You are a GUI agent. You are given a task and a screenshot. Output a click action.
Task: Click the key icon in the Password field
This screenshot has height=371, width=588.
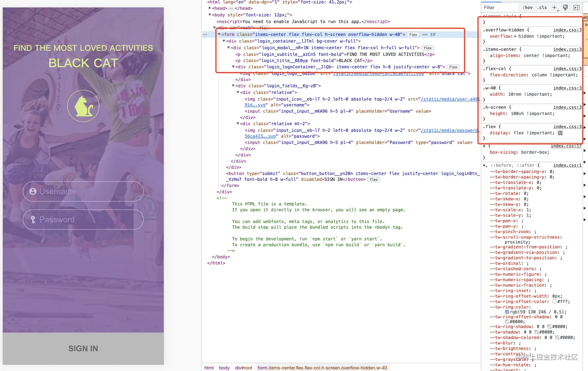tap(33, 219)
